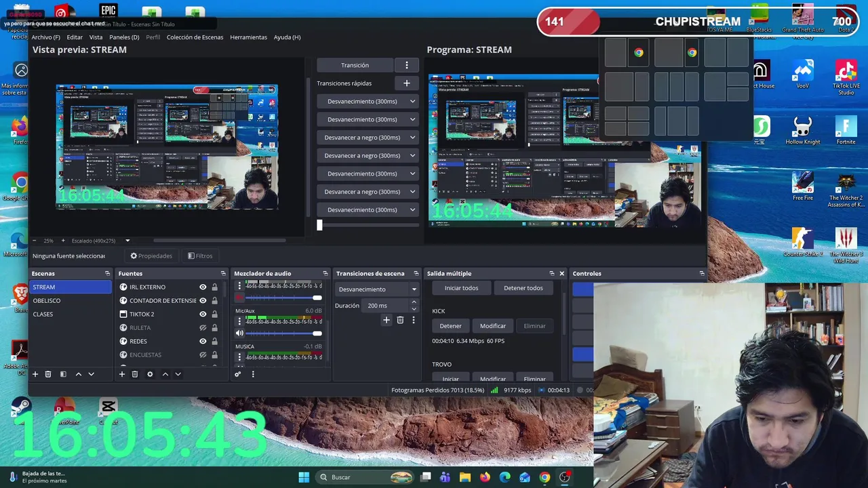Screen dimensions: 868x488
Task: Add a quick transition with the plus icon
Action: click(x=407, y=83)
